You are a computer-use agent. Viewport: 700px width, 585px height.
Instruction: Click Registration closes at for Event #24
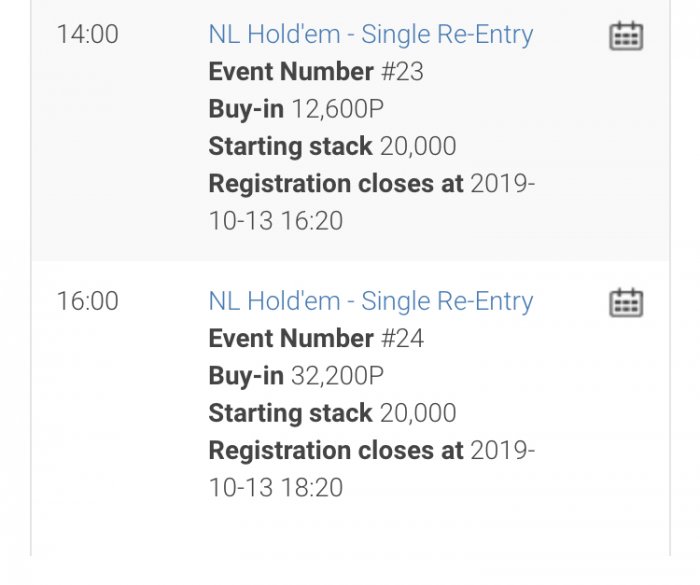point(336,451)
